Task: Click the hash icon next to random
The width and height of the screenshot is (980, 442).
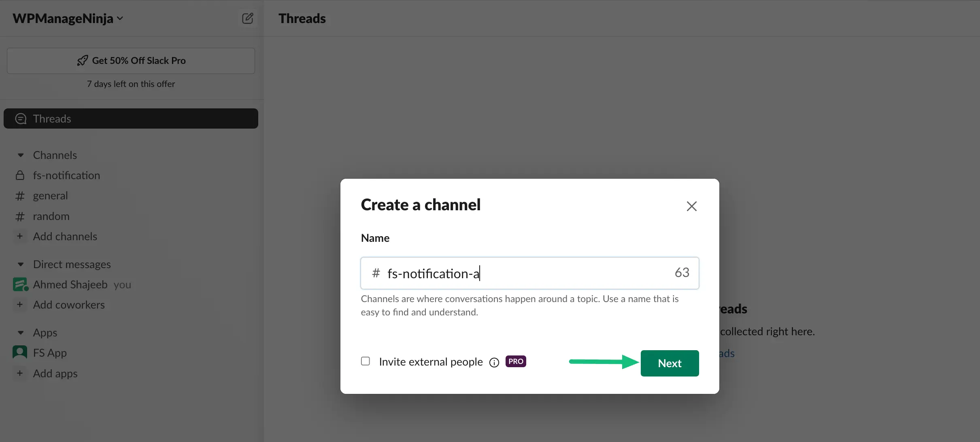Action: pos(20,216)
